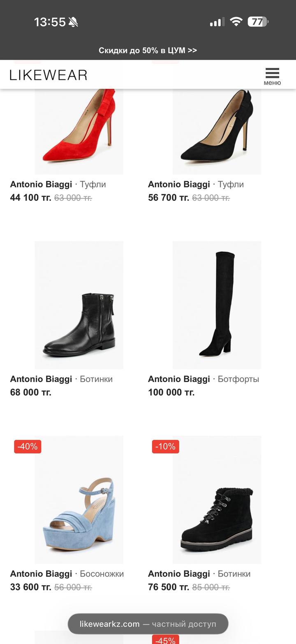296x644 pixels.
Task: Open the ЦУМ discounts banner link
Action: pyautogui.click(x=148, y=50)
